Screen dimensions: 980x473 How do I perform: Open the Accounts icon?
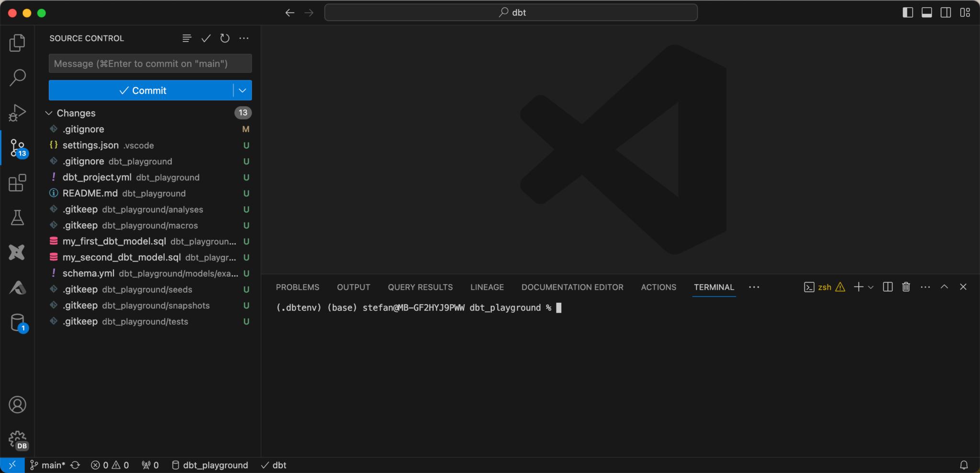pyautogui.click(x=17, y=405)
